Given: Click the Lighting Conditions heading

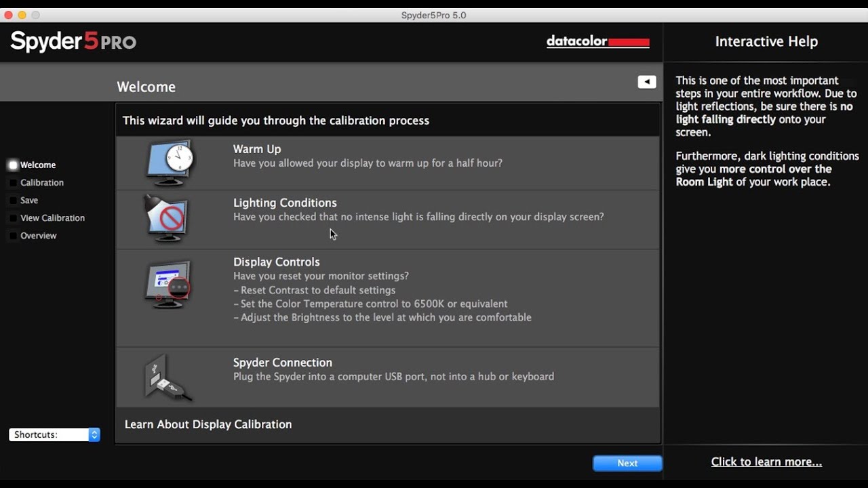Looking at the screenshot, I should [x=285, y=203].
